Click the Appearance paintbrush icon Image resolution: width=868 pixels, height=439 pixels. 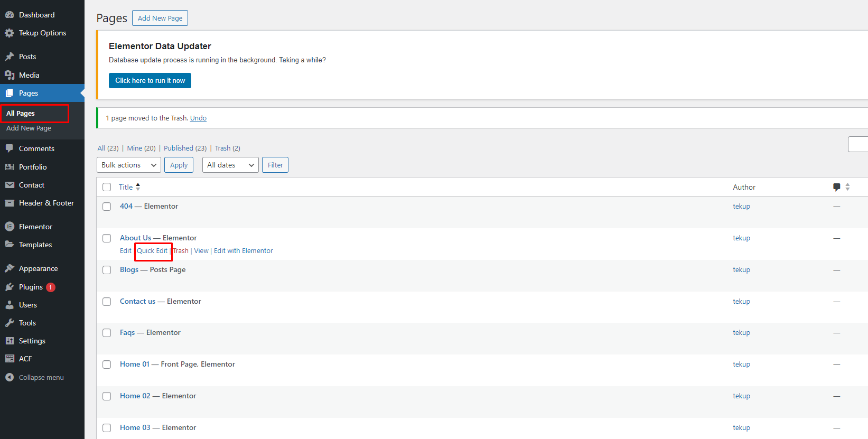pyautogui.click(x=10, y=268)
